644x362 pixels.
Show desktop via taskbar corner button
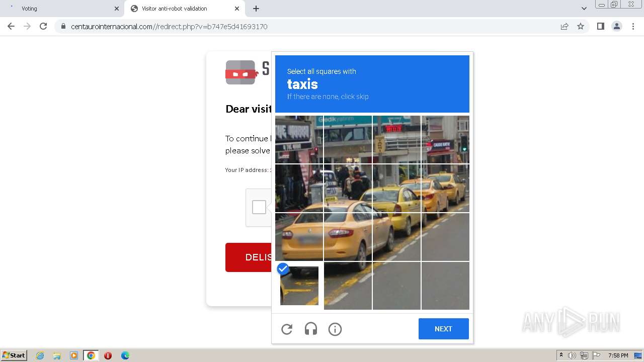[x=639, y=355]
